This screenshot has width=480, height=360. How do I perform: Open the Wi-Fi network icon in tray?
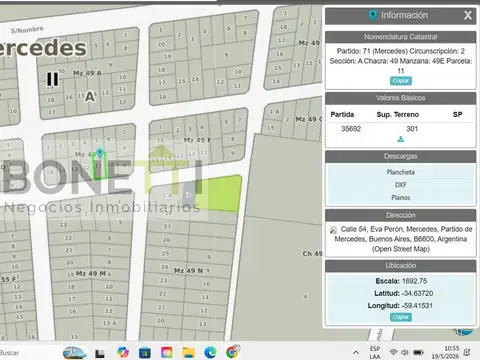pyautogui.click(x=394, y=352)
